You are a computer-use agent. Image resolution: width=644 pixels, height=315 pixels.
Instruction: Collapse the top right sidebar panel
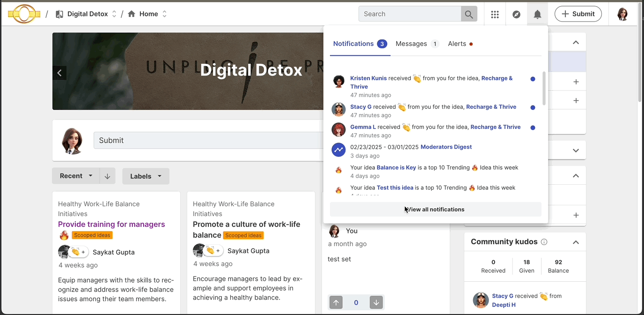[576, 43]
